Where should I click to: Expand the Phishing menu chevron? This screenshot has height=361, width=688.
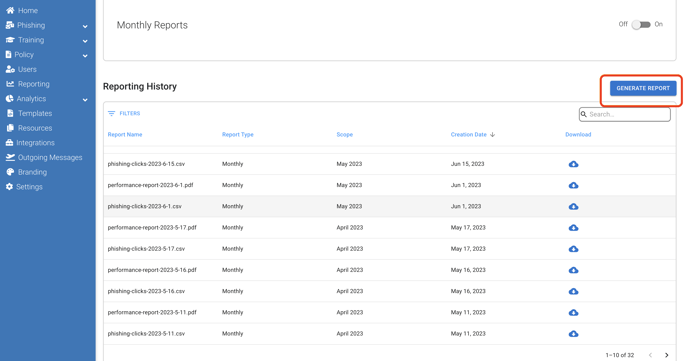point(85,26)
